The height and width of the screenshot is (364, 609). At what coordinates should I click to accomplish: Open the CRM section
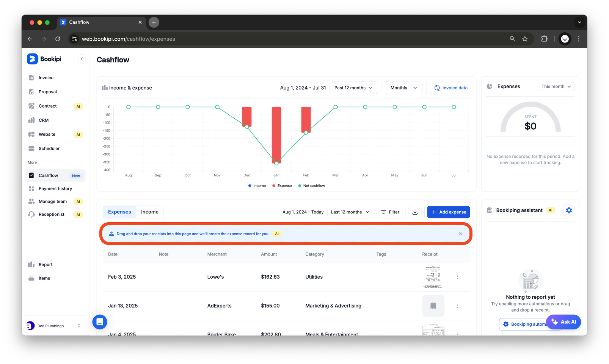[x=43, y=120]
